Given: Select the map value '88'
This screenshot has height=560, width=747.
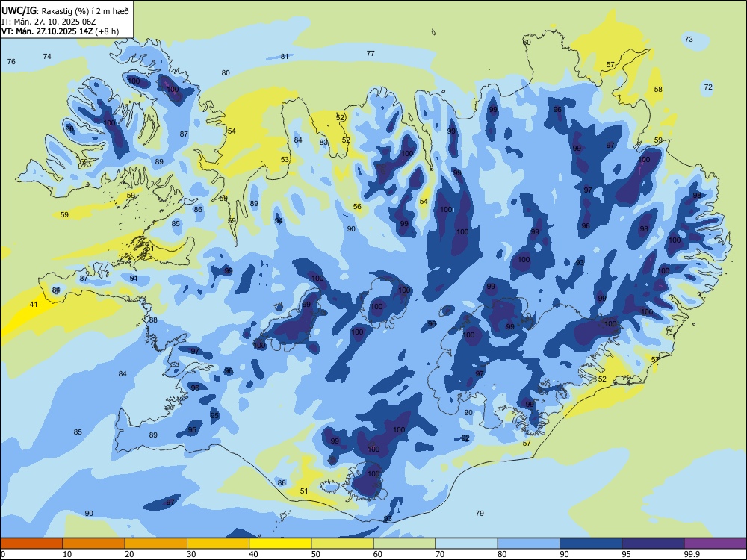Looking at the screenshot, I should click(x=153, y=320).
